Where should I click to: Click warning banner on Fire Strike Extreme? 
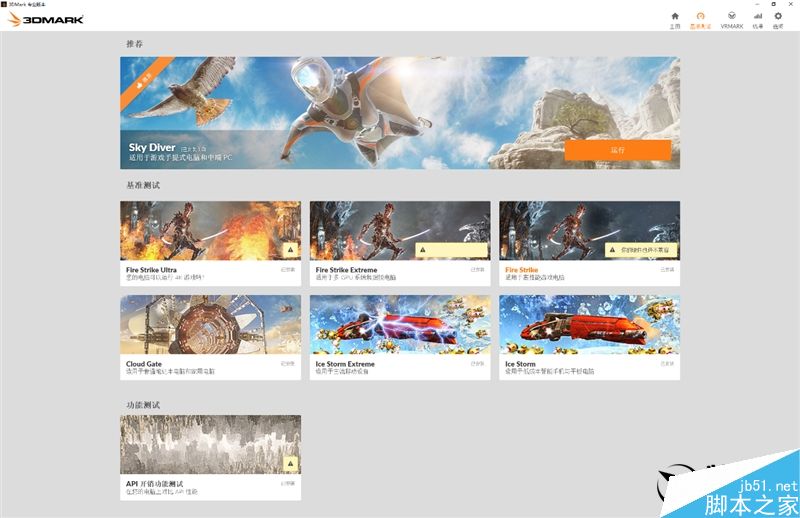tap(451, 250)
